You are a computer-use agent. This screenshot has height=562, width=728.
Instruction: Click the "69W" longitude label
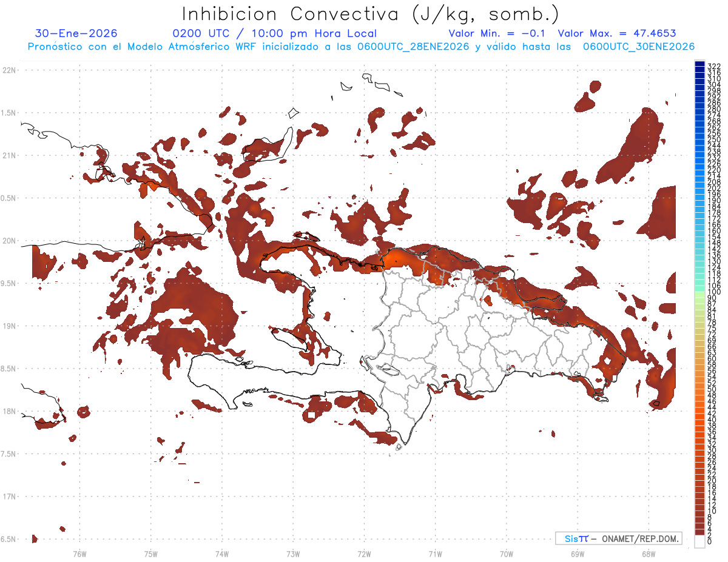pyautogui.click(x=578, y=554)
